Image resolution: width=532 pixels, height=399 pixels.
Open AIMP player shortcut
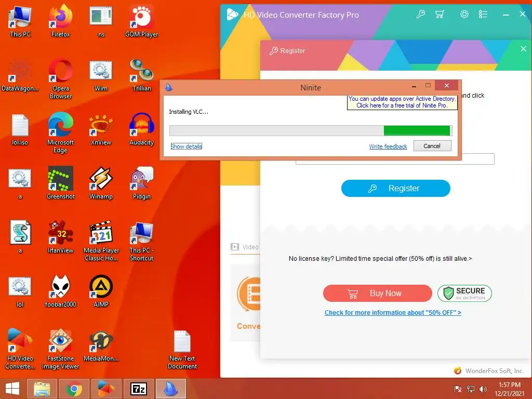click(x=101, y=291)
